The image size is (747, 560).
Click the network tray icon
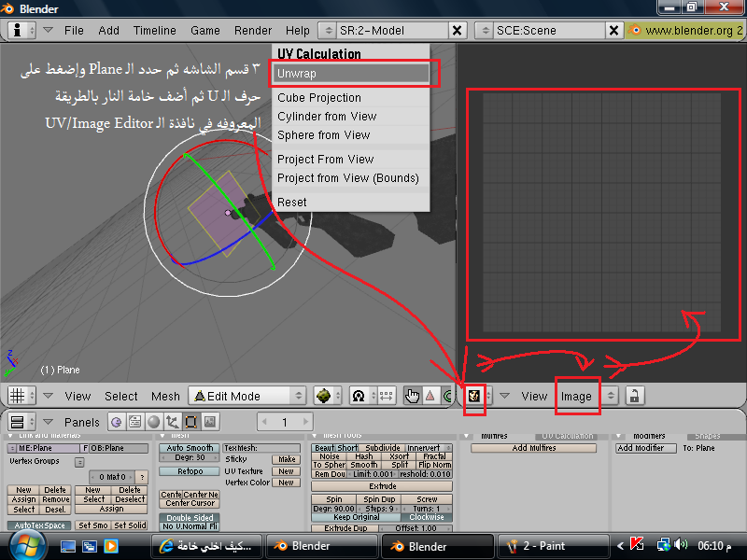(x=663, y=544)
